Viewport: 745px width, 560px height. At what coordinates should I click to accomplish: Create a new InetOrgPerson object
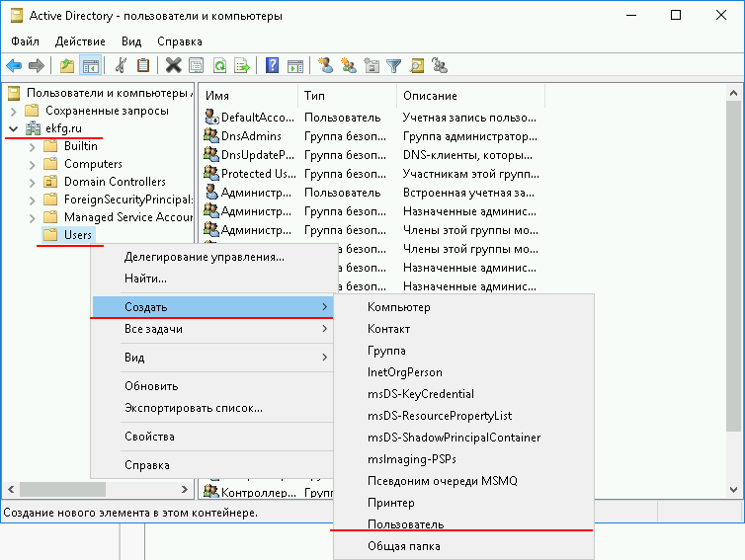coord(463,372)
